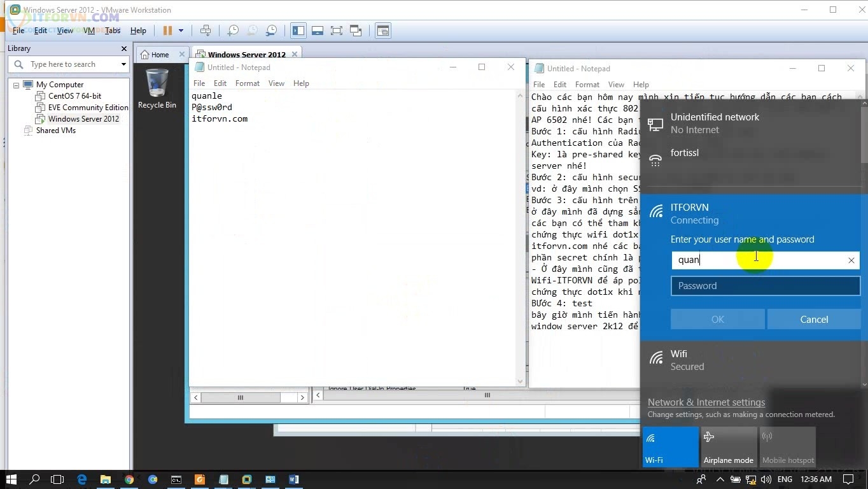Open the snapshot manager icon
868x489 pixels.
pos(272,31)
